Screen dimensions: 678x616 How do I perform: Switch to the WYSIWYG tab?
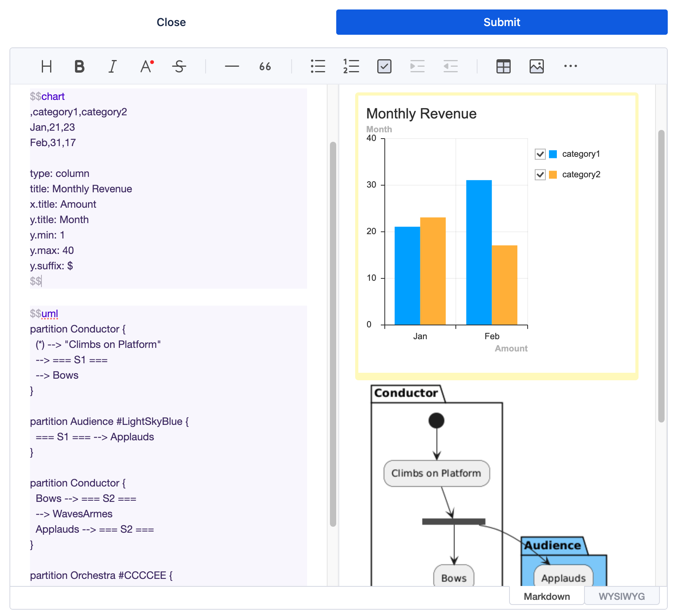[622, 596]
